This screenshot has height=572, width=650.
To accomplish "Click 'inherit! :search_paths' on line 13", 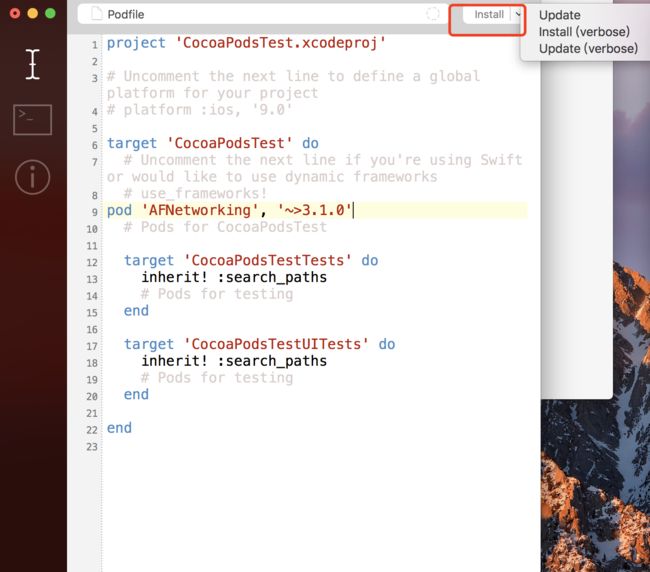I will (x=234, y=277).
